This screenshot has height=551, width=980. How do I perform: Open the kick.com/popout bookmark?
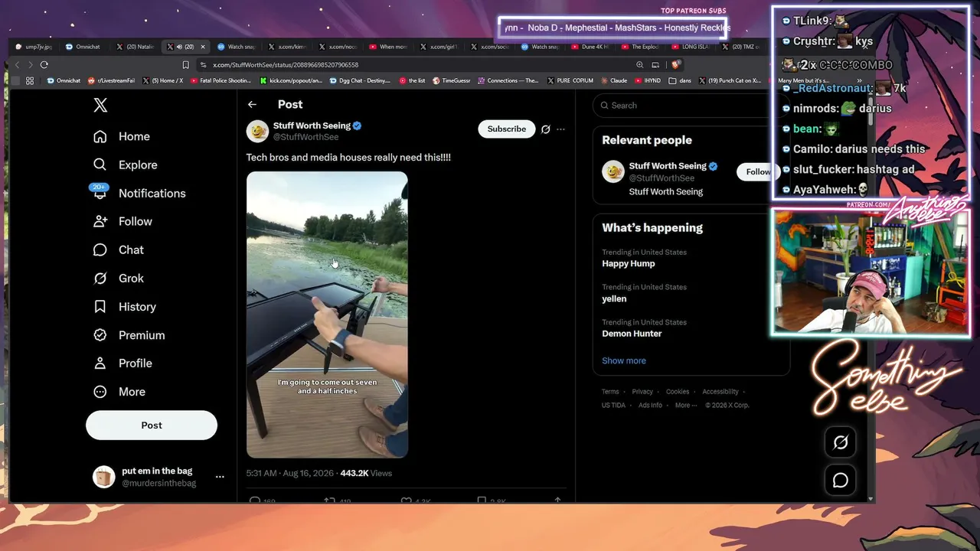click(291, 80)
